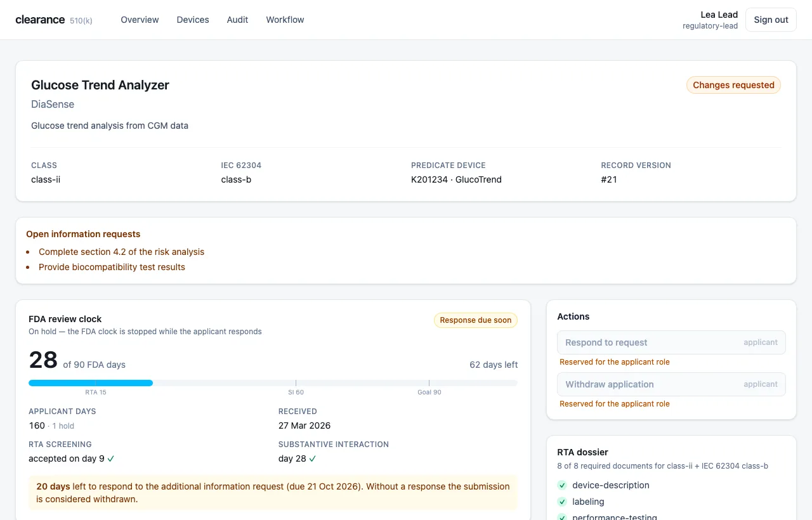Click the "device-description" dossier item
This screenshot has width=812, height=520.
(611, 485)
